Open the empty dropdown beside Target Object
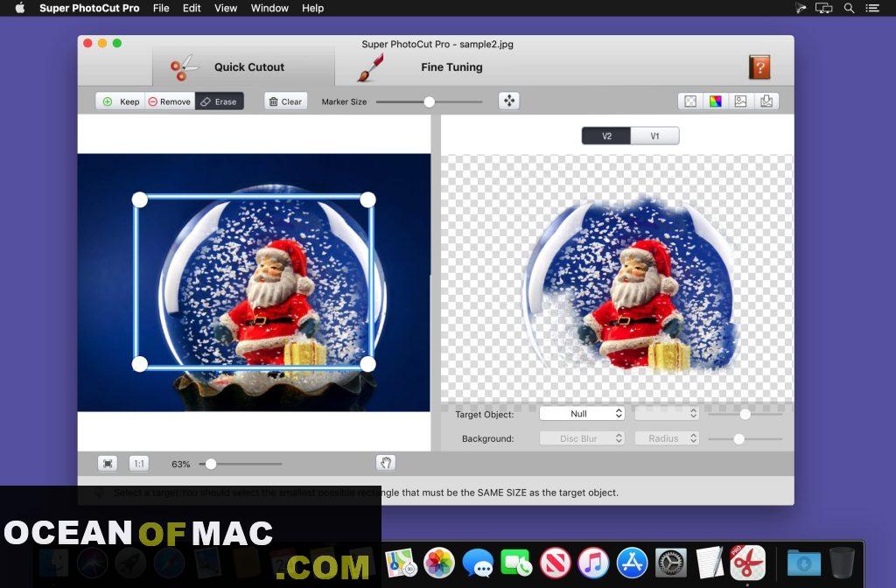Viewport: 896px width, 588px height. point(667,413)
